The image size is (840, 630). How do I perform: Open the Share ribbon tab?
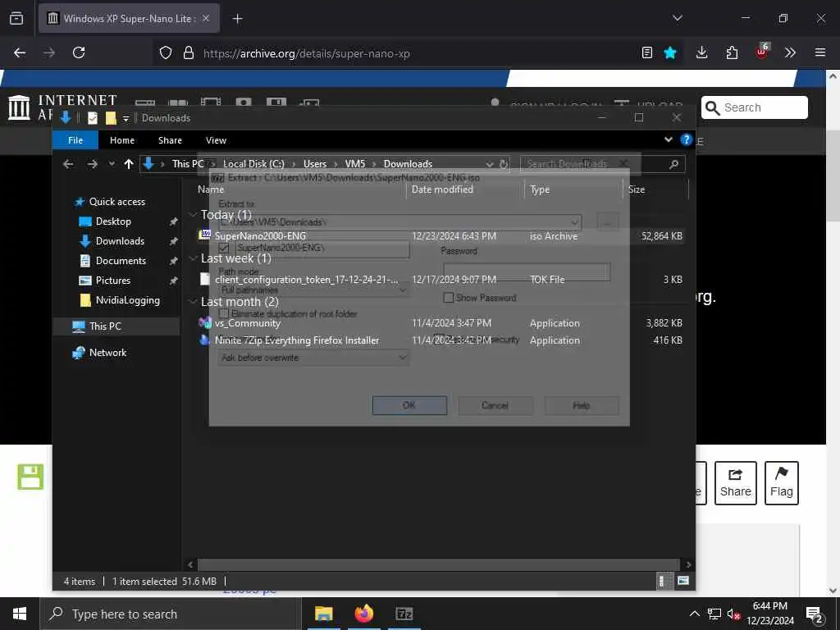coord(170,140)
